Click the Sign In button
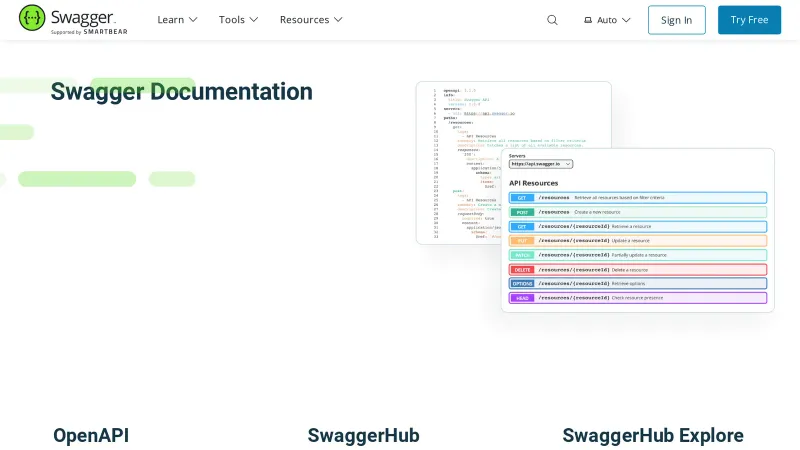800x450 pixels. click(x=676, y=20)
